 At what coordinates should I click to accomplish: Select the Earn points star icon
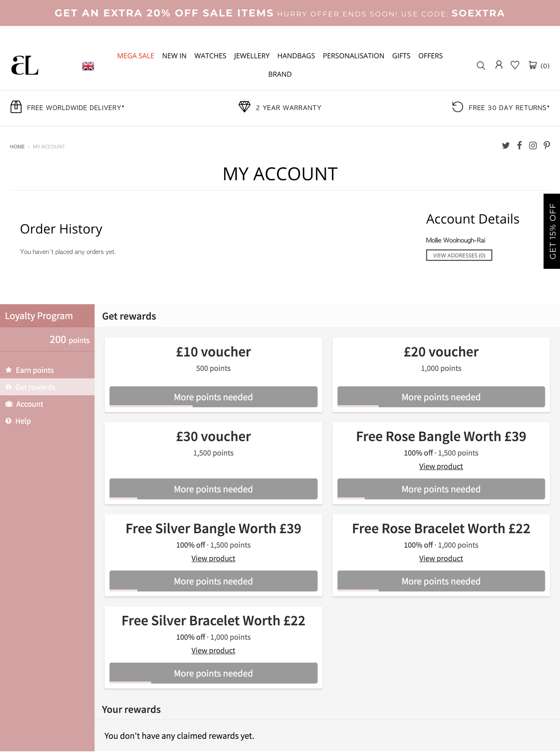coord(8,370)
